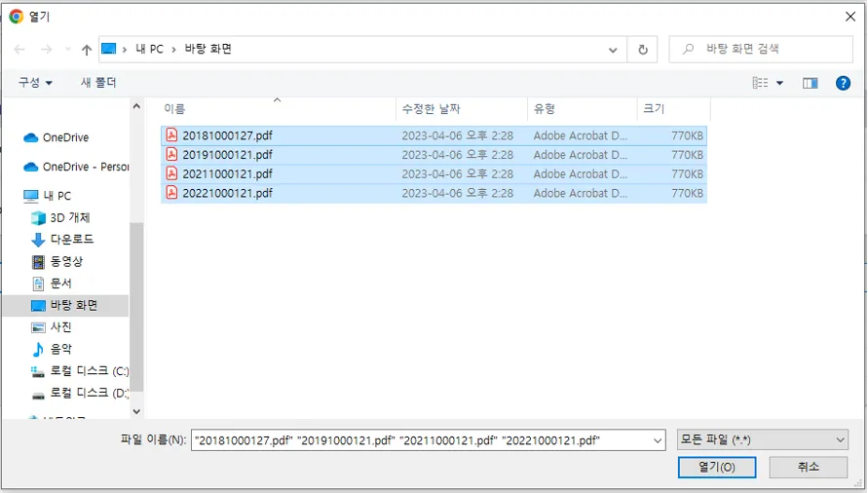Go back with the Back arrow

[x=19, y=50]
